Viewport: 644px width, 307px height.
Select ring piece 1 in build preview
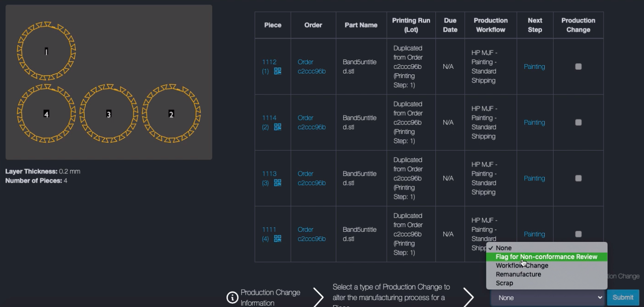46,51
